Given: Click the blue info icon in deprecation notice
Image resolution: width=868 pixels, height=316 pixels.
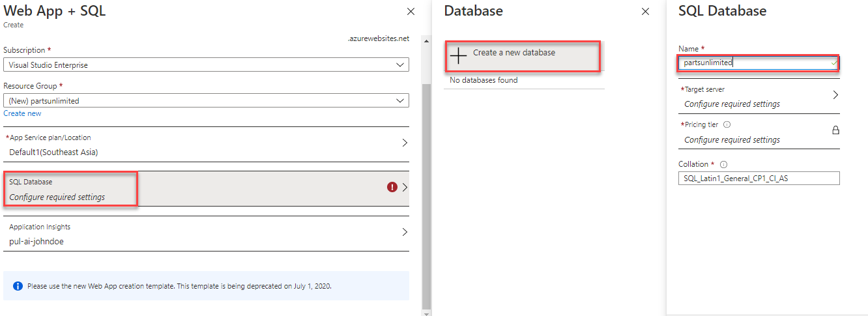Looking at the screenshot, I should click(x=18, y=286).
